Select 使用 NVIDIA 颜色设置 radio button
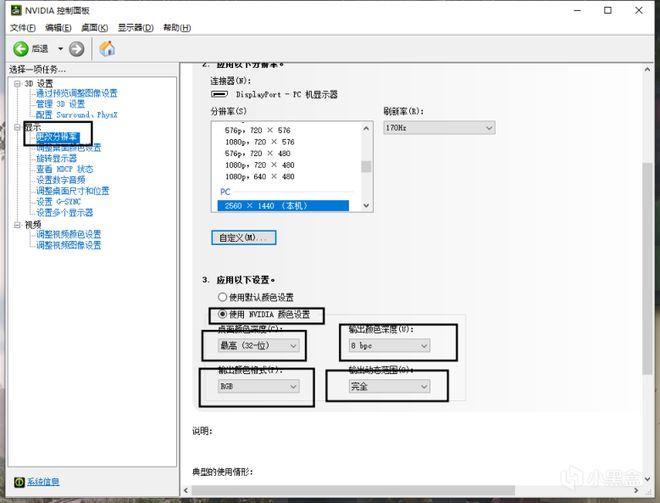The image size is (660, 503). 221,314
